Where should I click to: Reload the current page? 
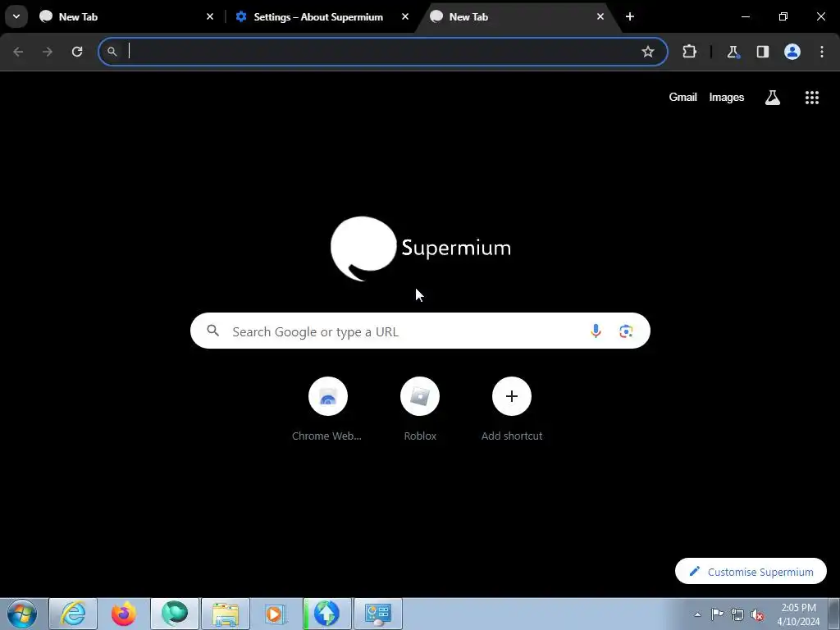(77, 52)
